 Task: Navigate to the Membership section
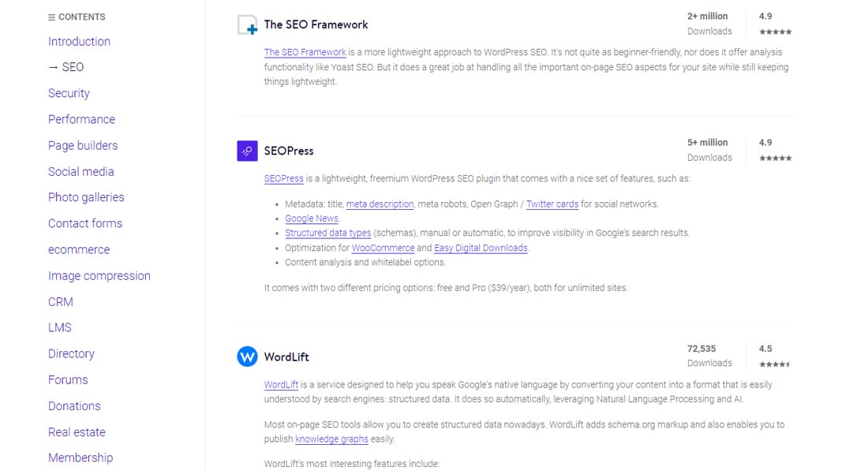point(80,458)
